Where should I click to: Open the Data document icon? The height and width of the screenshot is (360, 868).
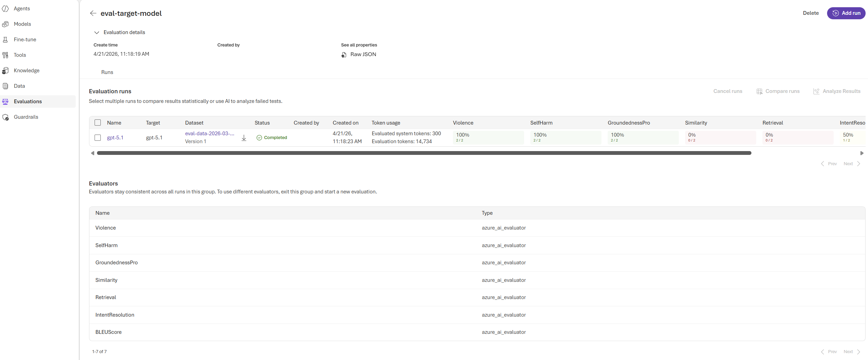pos(6,86)
